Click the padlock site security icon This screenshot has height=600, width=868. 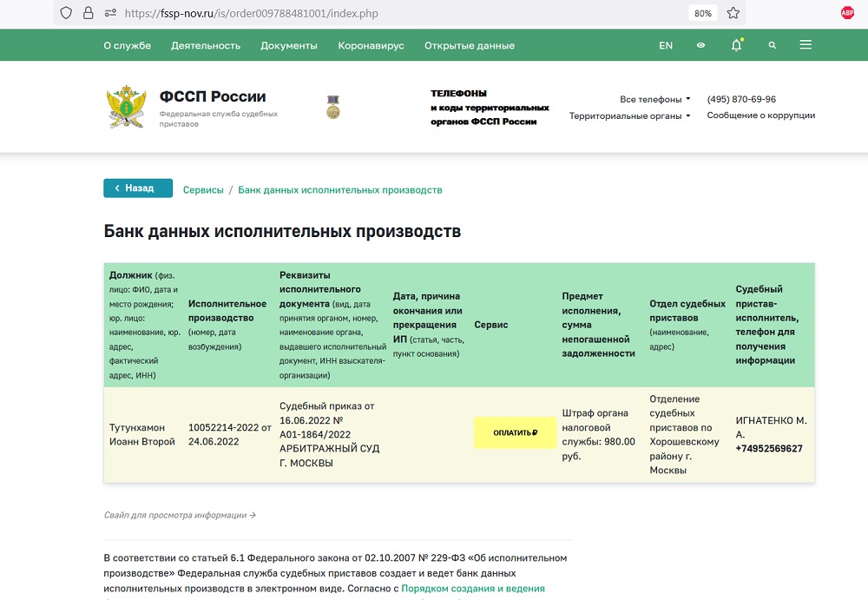click(88, 13)
